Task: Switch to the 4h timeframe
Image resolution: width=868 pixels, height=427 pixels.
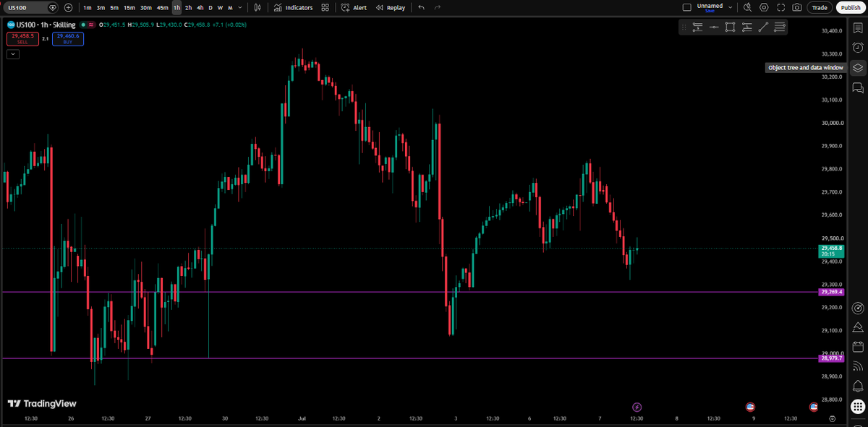Action: coord(200,7)
